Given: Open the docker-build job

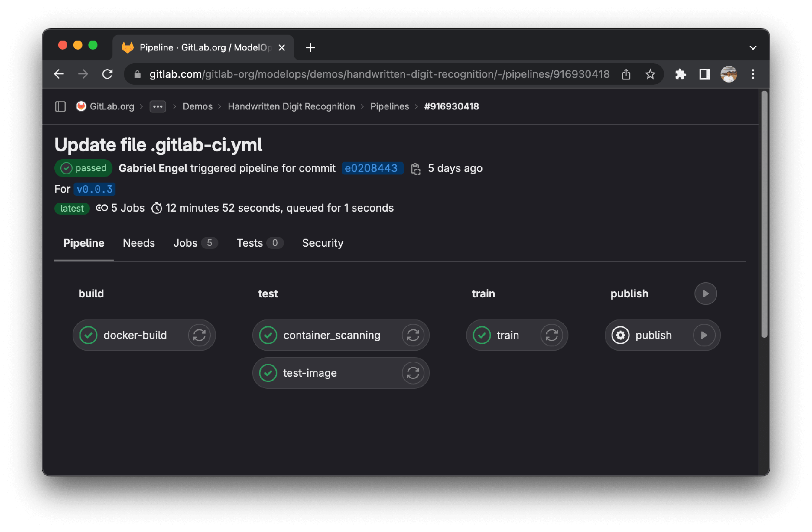Looking at the screenshot, I should tap(135, 335).
